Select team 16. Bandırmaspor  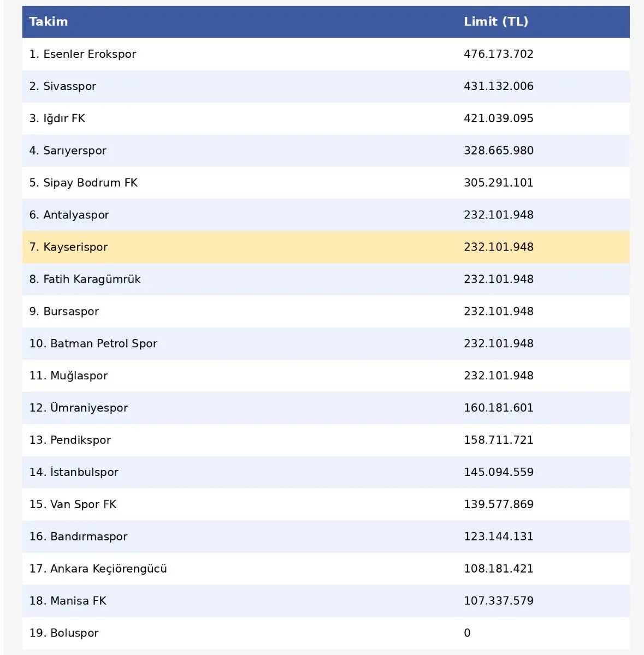(x=78, y=537)
